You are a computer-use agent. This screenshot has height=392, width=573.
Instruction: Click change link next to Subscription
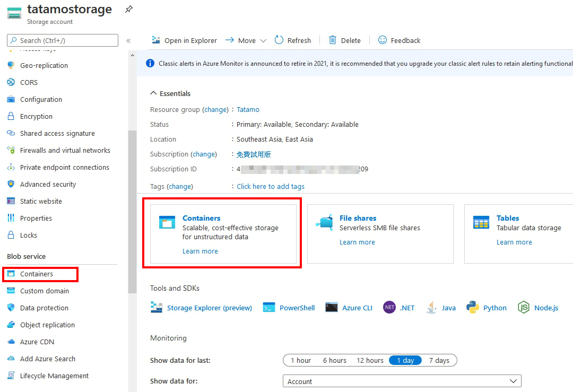click(204, 154)
